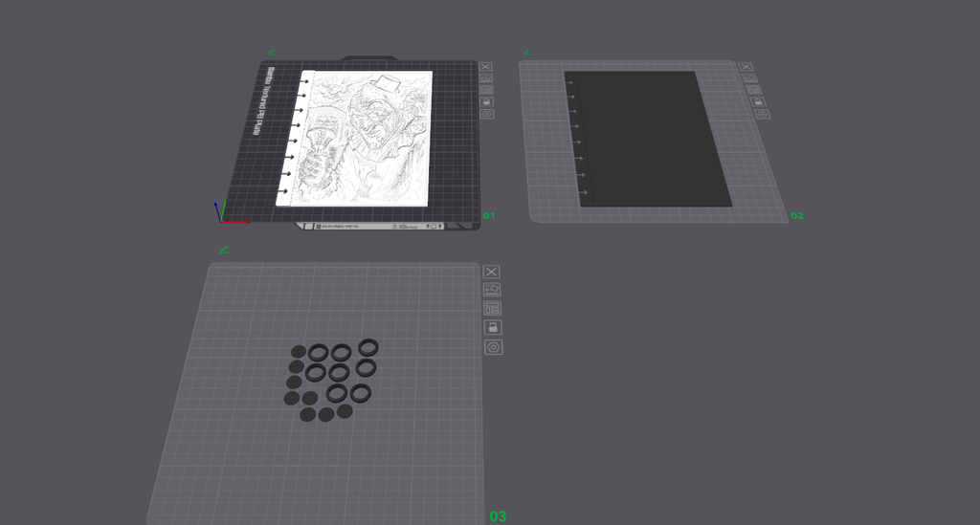Auto-orient objects on plate 03
This screenshot has height=525, width=980.
[492, 290]
